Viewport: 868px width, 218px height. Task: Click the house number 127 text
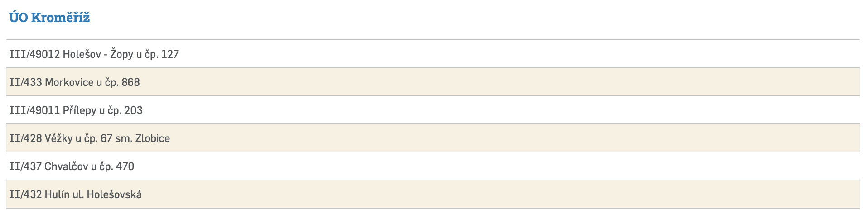tap(170, 54)
